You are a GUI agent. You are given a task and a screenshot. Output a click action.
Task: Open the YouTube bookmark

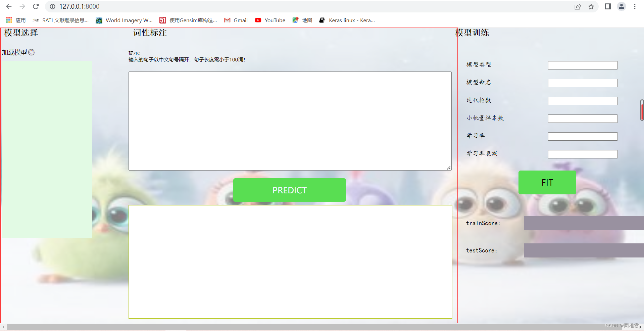pyautogui.click(x=270, y=20)
